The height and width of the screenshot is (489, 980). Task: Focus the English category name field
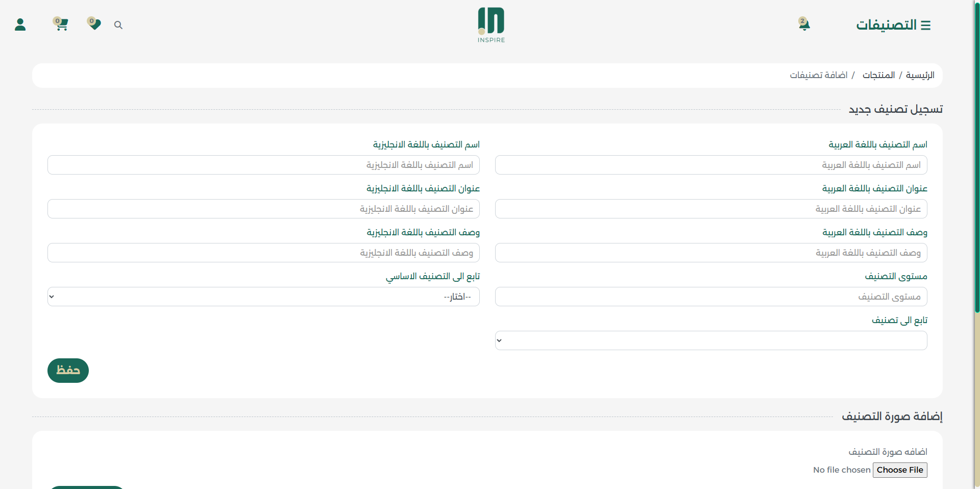coord(263,165)
